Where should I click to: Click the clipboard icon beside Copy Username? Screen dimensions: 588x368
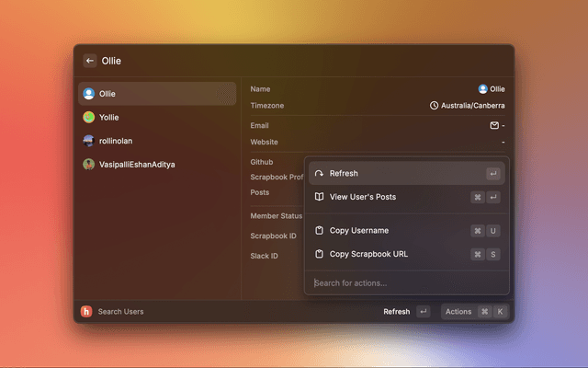tap(319, 231)
